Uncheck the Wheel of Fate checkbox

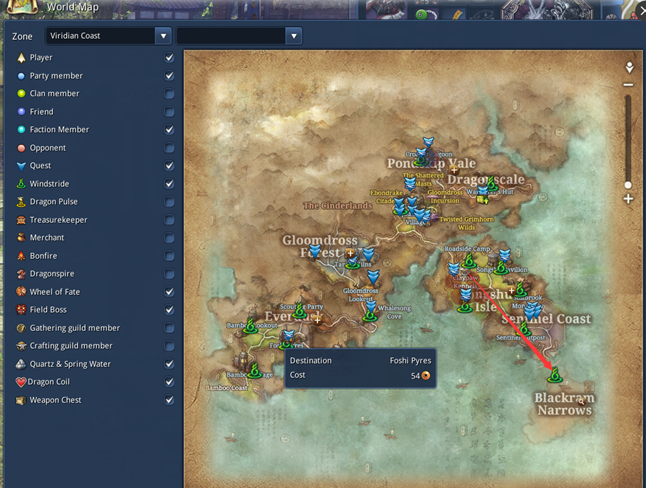pyautogui.click(x=169, y=291)
